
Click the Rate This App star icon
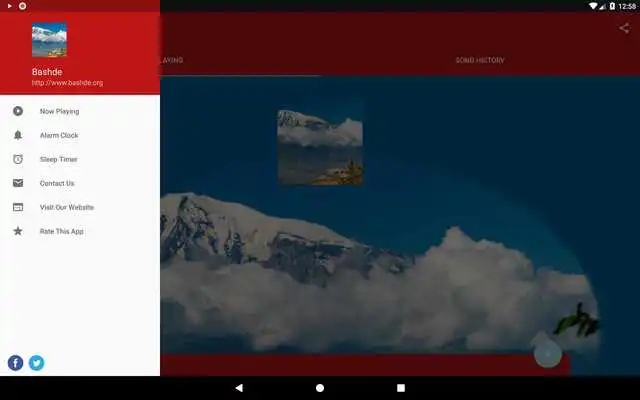pyautogui.click(x=18, y=231)
